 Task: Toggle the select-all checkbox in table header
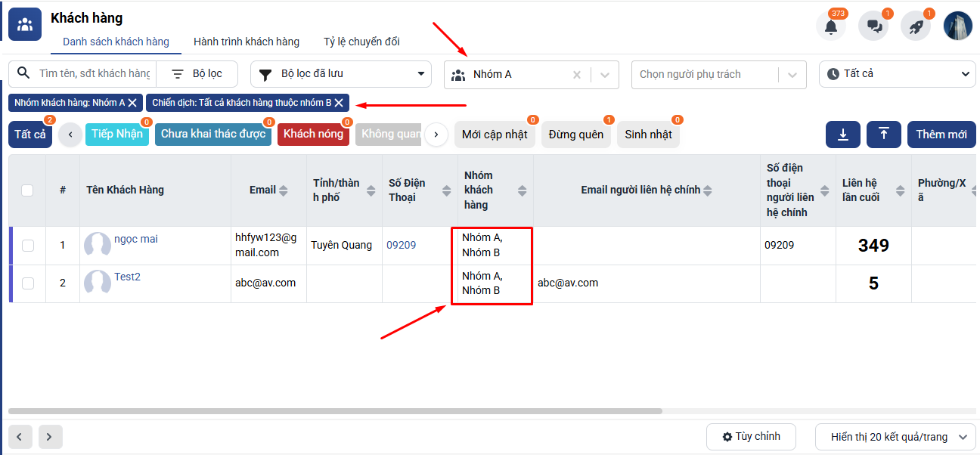point(27,190)
